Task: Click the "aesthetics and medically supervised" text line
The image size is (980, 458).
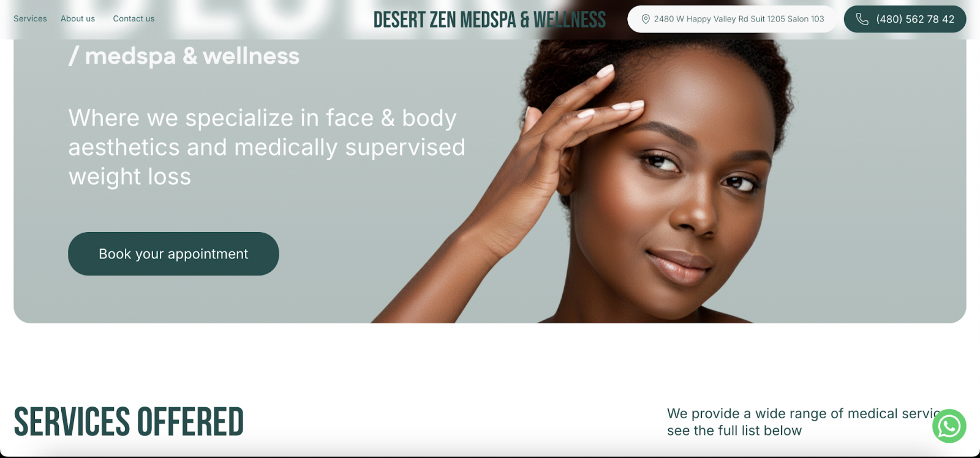Action: [x=266, y=147]
